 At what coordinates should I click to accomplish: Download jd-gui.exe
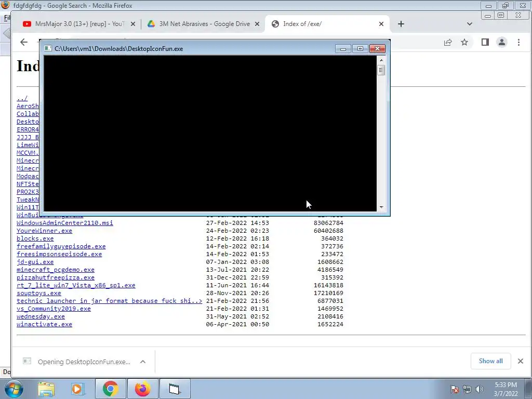tap(35, 262)
